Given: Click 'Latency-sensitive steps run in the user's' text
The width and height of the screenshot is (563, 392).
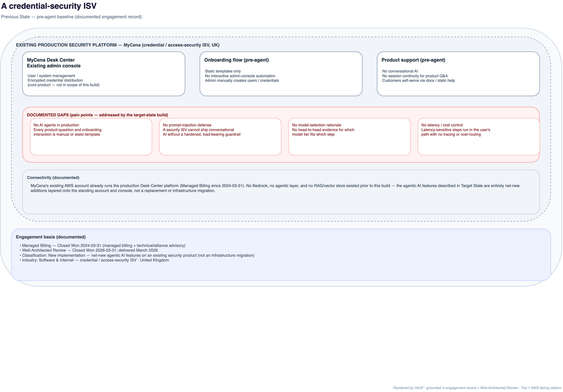Looking at the screenshot, I should tap(456, 130).
